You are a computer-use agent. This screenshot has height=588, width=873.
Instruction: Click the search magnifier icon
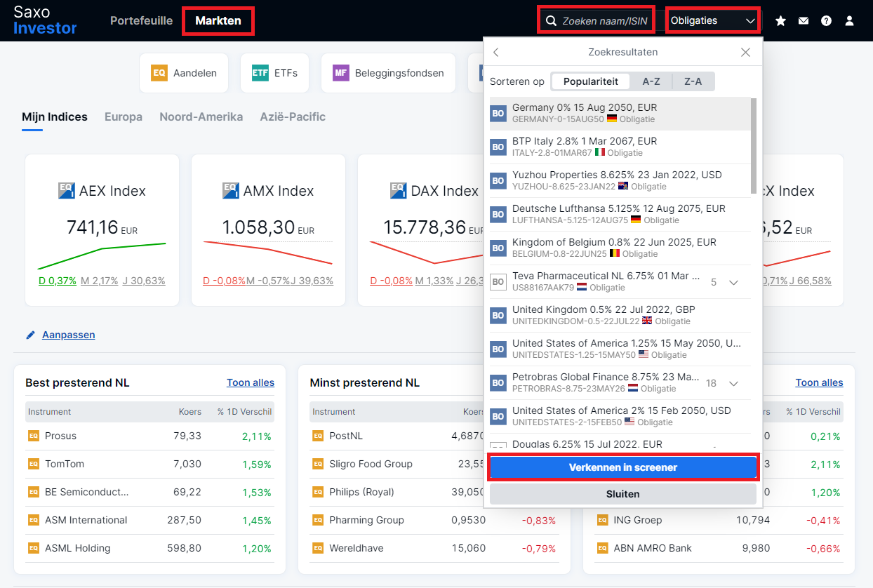pos(552,21)
